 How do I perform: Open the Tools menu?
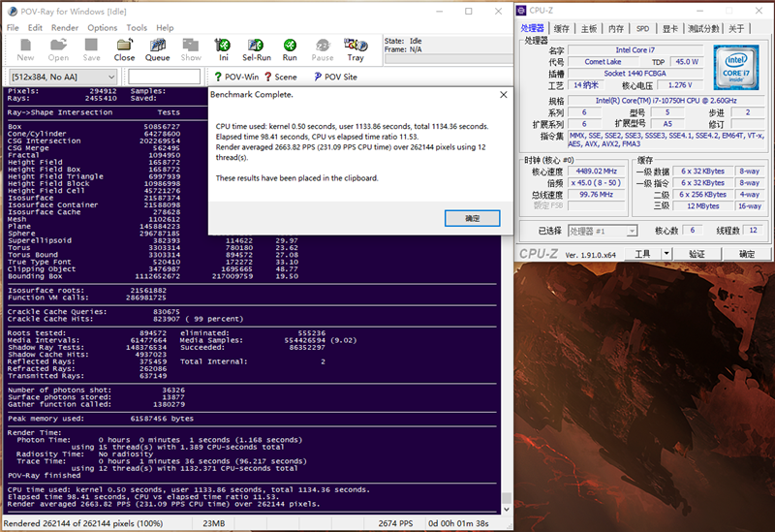pyautogui.click(x=137, y=28)
